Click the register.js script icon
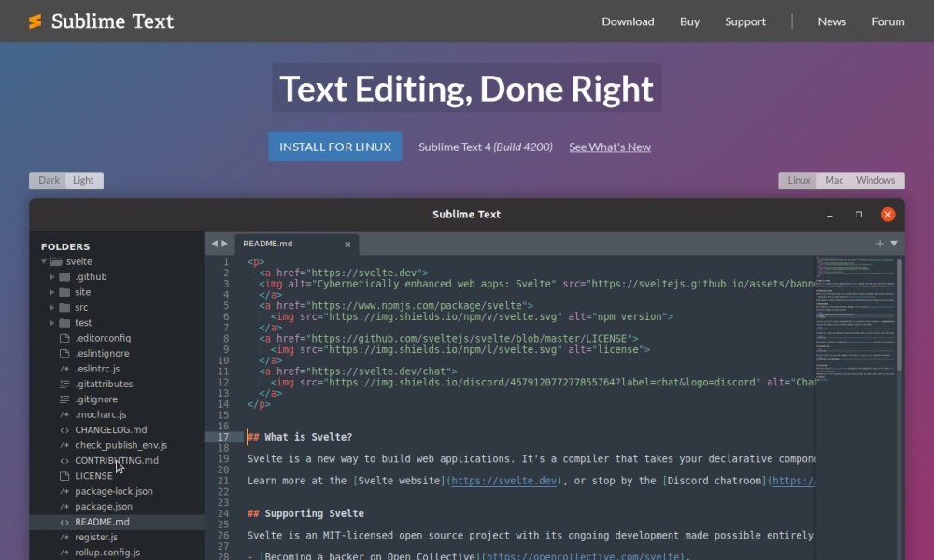This screenshot has height=560, width=934. [x=64, y=537]
